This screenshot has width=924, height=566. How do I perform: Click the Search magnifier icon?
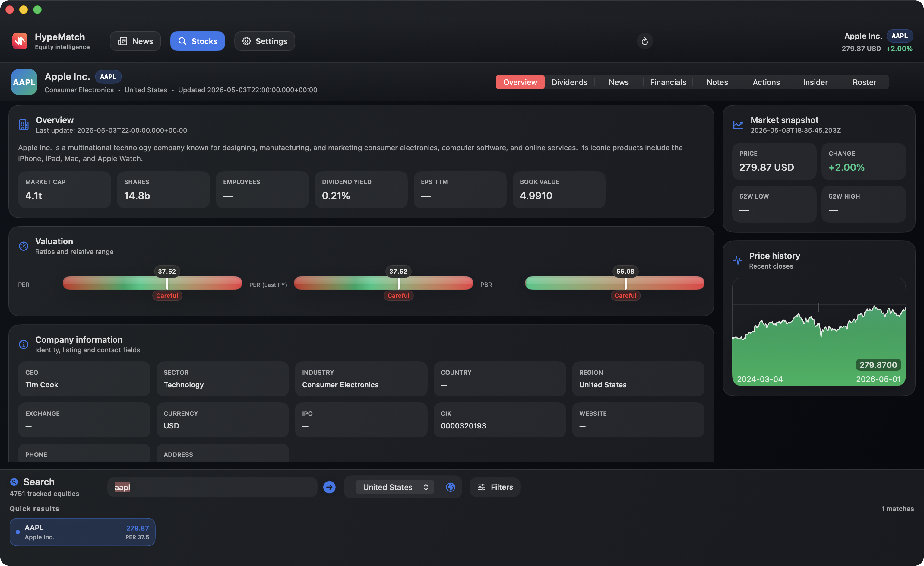coord(14,482)
